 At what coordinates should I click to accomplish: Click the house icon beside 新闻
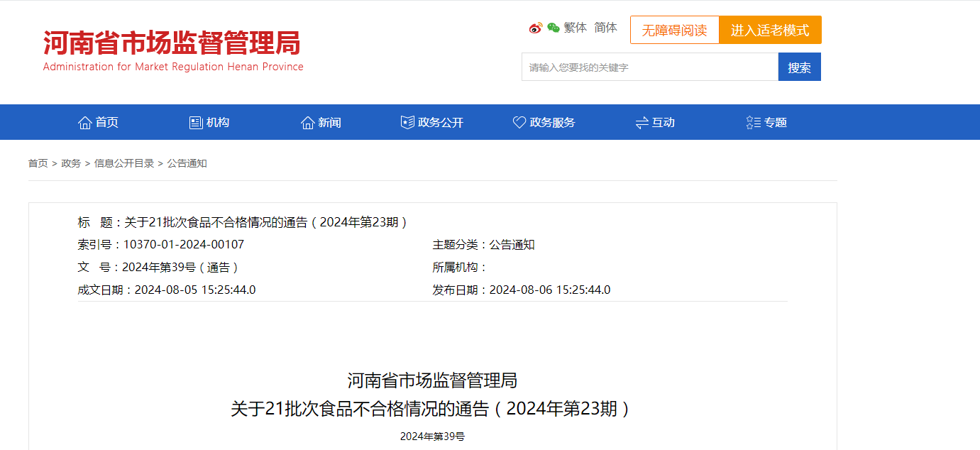click(307, 123)
